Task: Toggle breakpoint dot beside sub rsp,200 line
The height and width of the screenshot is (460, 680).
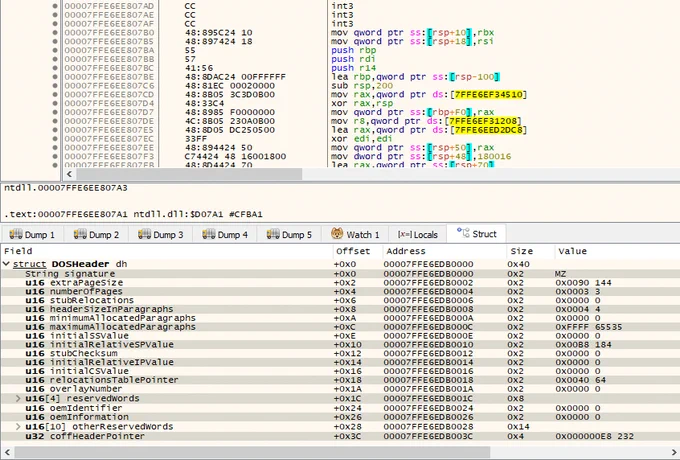Action: click(x=55, y=86)
